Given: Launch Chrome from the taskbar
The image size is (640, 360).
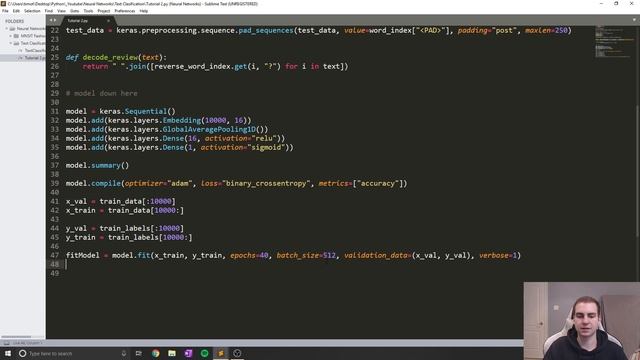Looking at the screenshot, I should tap(156, 353).
